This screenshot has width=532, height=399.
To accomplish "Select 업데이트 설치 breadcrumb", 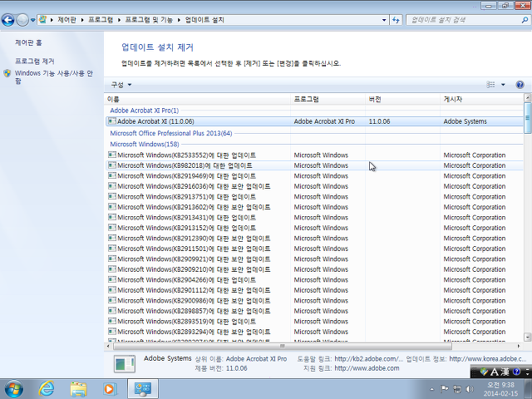I will click(204, 20).
